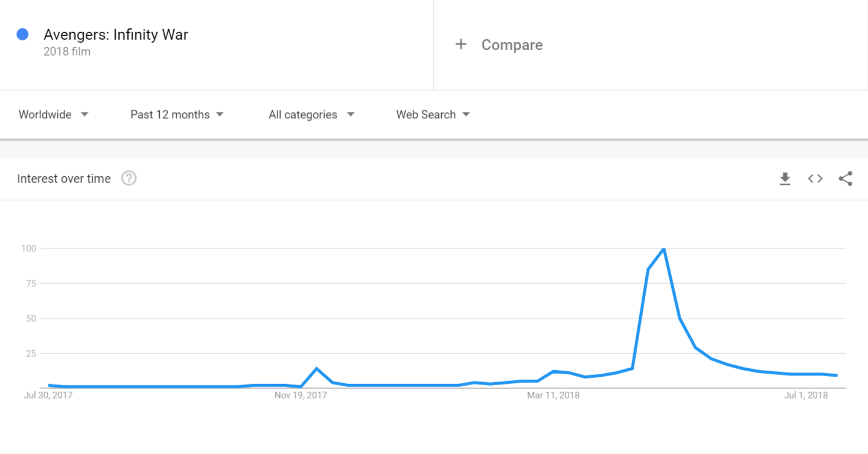Click the Interest over time heading

pos(64,179)
